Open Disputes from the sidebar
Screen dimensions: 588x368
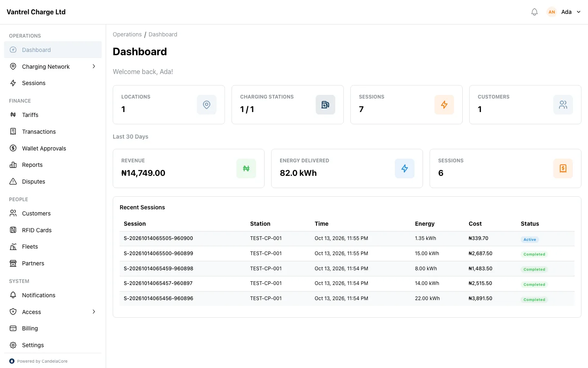click(53, 182)
